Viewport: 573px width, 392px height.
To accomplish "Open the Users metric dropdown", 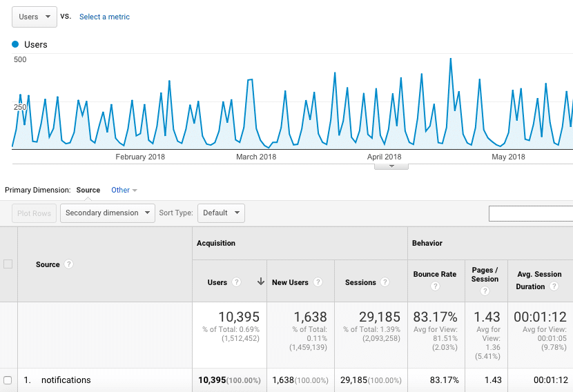I will pos(35,17).
